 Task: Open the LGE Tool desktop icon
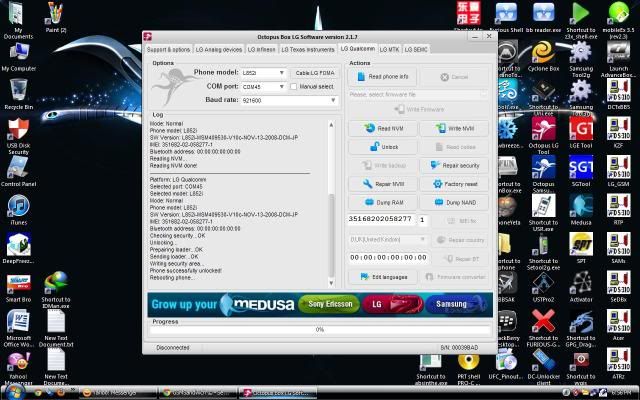tap(581, 132)
